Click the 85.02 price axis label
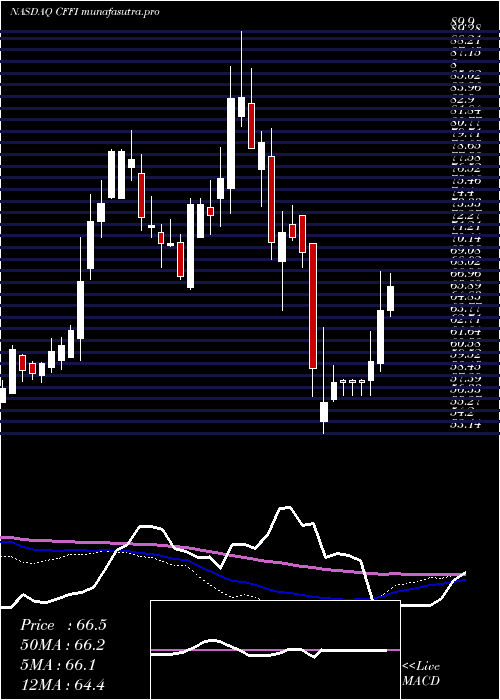 (465, 76)
